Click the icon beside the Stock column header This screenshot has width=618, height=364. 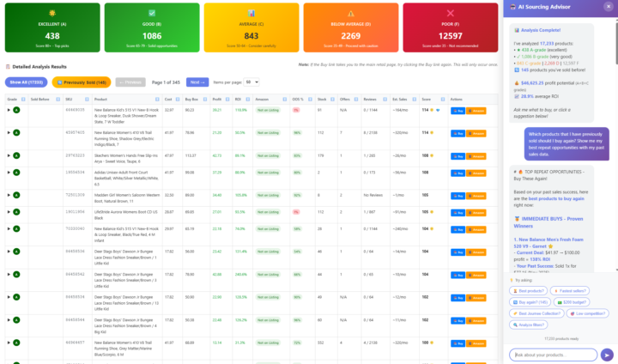coord(333,100)
